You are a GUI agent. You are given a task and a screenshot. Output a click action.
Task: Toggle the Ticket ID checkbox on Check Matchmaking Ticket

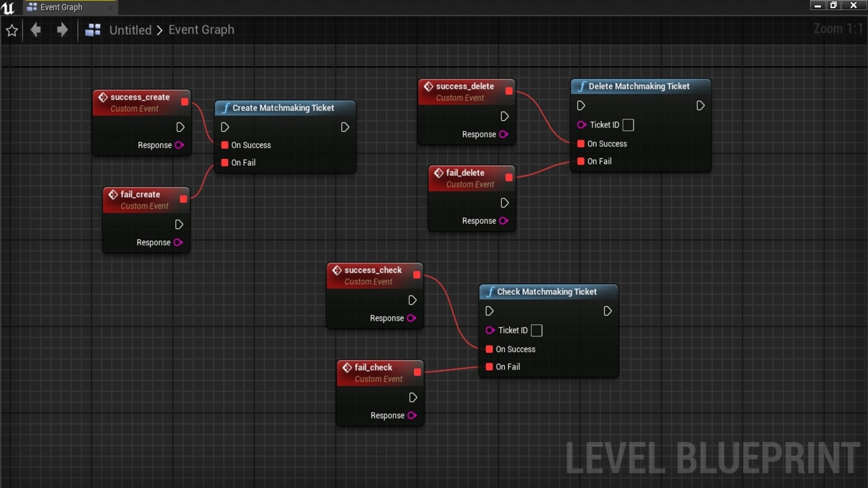point(537,330)
